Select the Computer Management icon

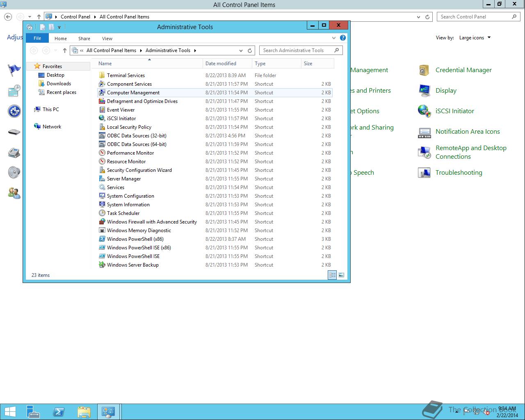[102, 93]
